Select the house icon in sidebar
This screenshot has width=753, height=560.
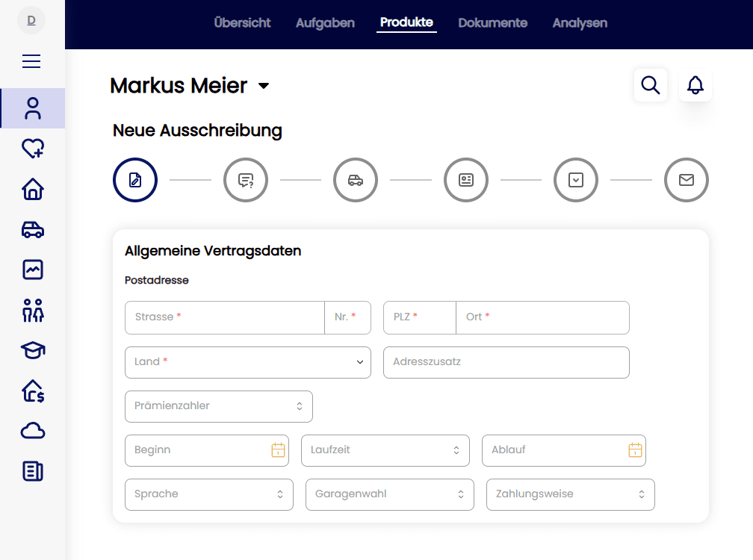pyautogui.click(x=33, y=190)
